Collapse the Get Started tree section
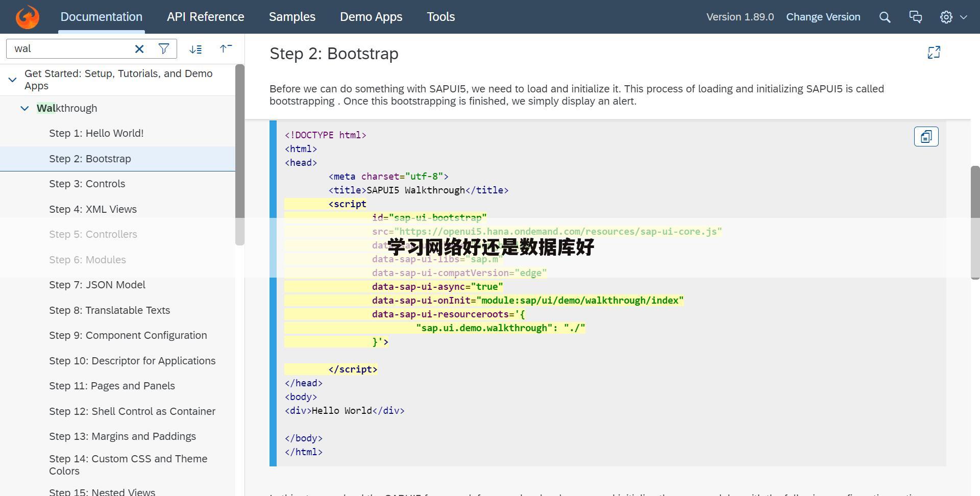980x496 pixels. coord(12,80)
